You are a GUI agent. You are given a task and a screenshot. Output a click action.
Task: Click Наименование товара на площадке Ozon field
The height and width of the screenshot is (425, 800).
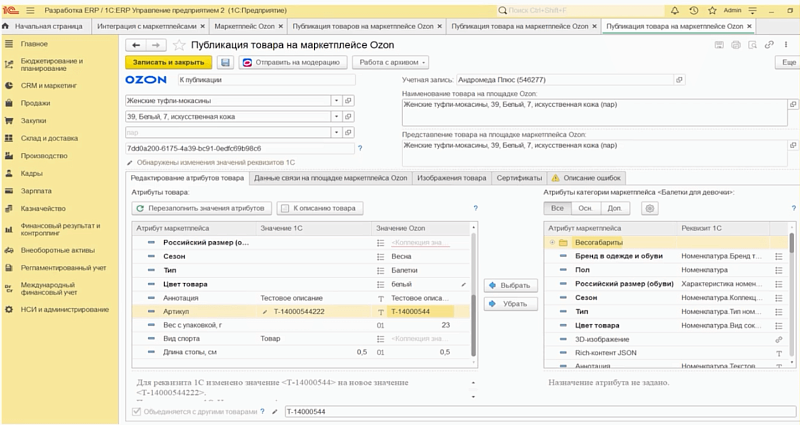point(594,112)
